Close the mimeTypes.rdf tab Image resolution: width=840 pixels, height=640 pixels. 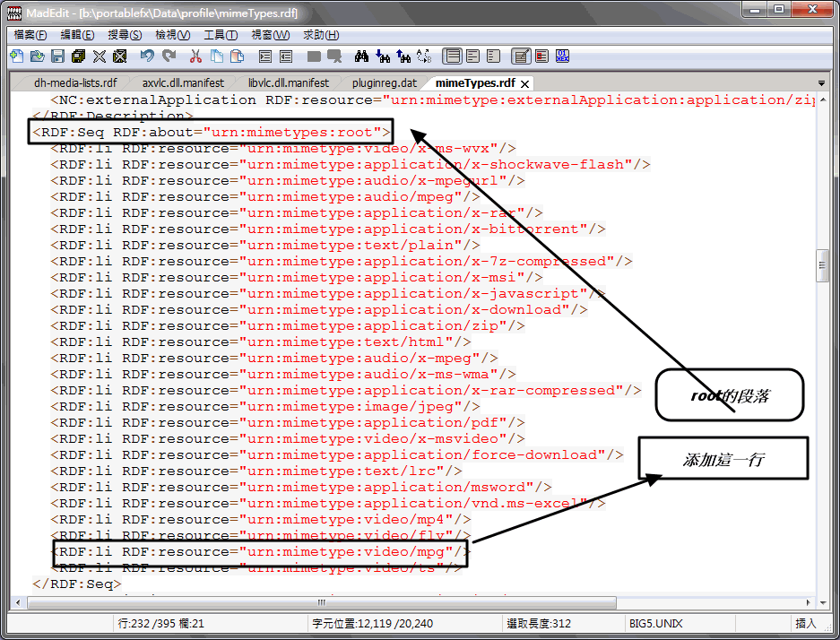point(526,83)
